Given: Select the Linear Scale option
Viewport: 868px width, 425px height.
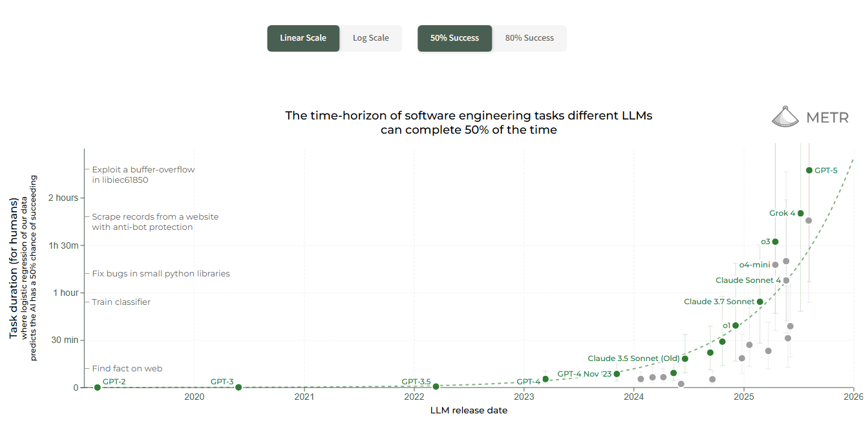Looking at the screenshot, I should coord(303,38).
